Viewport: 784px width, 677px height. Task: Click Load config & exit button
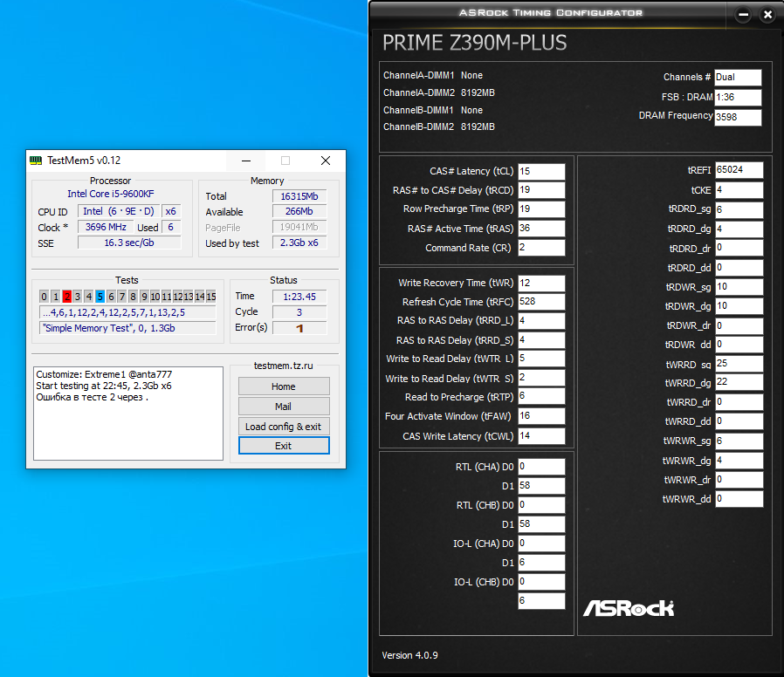(x=284, y=427)
